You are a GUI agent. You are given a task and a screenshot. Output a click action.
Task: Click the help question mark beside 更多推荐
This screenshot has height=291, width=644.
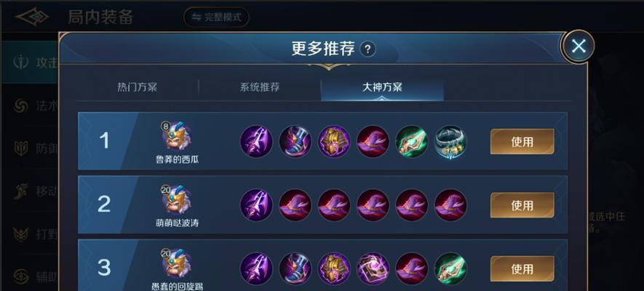click(x=367, y=49)
